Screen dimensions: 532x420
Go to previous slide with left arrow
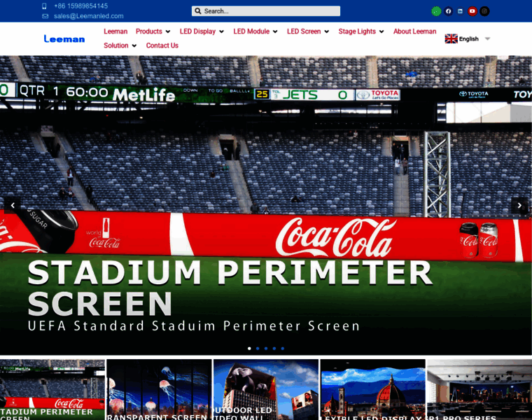[13, 205]
